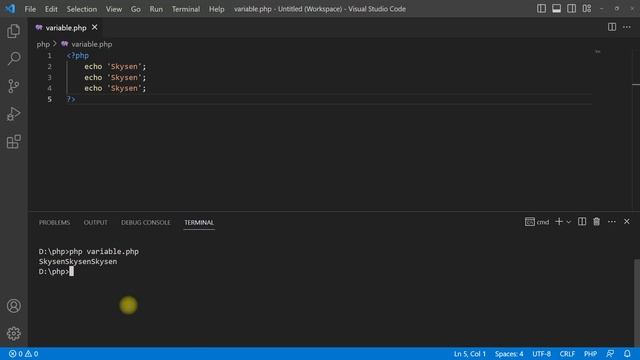Screen dimensions: 640x360
Task: Open the Search view in activity bar
Action: (x=13, y=58)
